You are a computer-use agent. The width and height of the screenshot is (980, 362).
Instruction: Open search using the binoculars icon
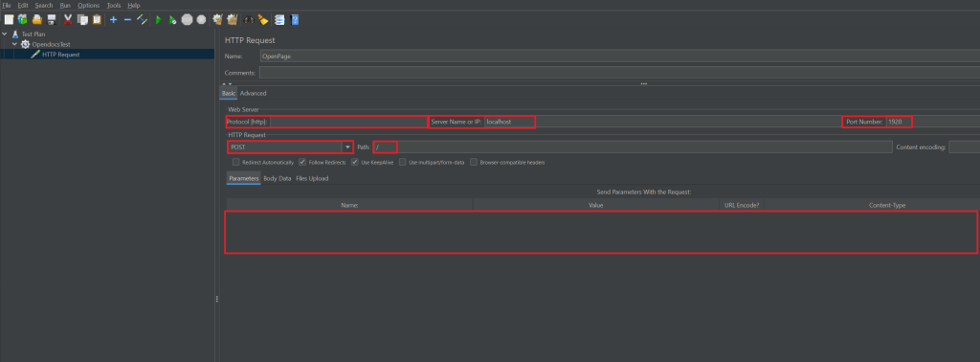248,20
